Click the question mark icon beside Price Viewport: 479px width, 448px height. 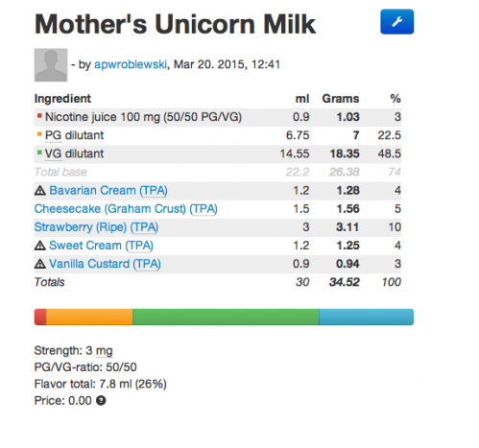(x=101, y=400)
